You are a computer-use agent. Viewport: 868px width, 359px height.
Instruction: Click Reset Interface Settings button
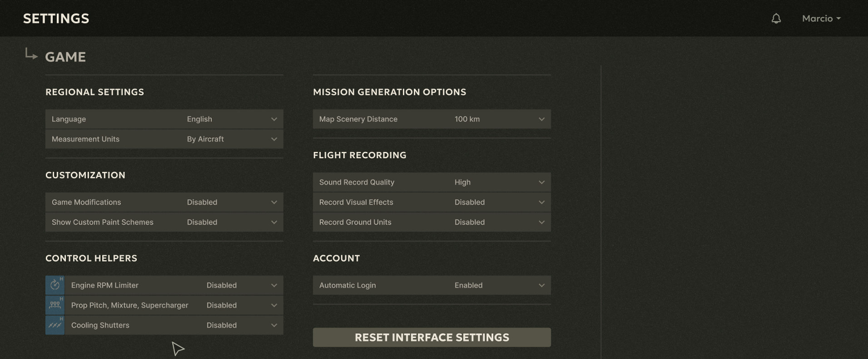[432, 337]
